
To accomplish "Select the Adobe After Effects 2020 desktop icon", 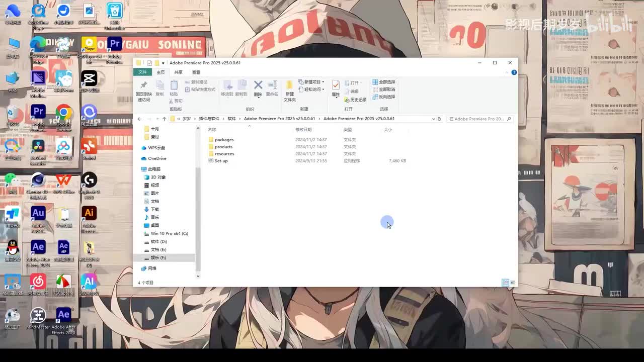I will tap(63, 322).
